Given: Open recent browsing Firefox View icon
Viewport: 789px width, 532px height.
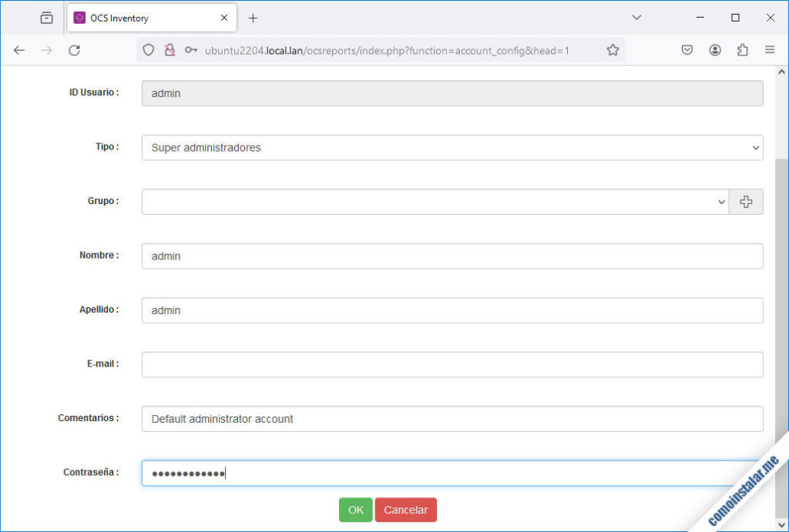Looking at the screenshot, I should (x=46, y=18).
